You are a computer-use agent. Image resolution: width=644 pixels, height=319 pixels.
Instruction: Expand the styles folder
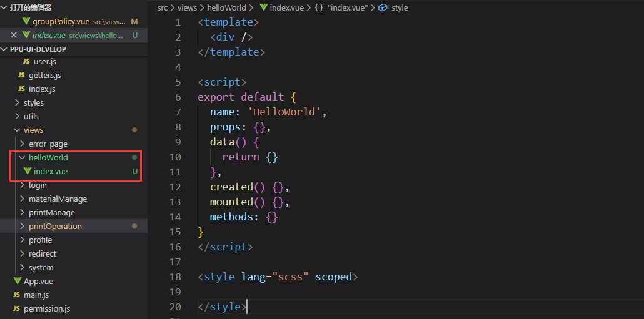[x=17, y=103]
